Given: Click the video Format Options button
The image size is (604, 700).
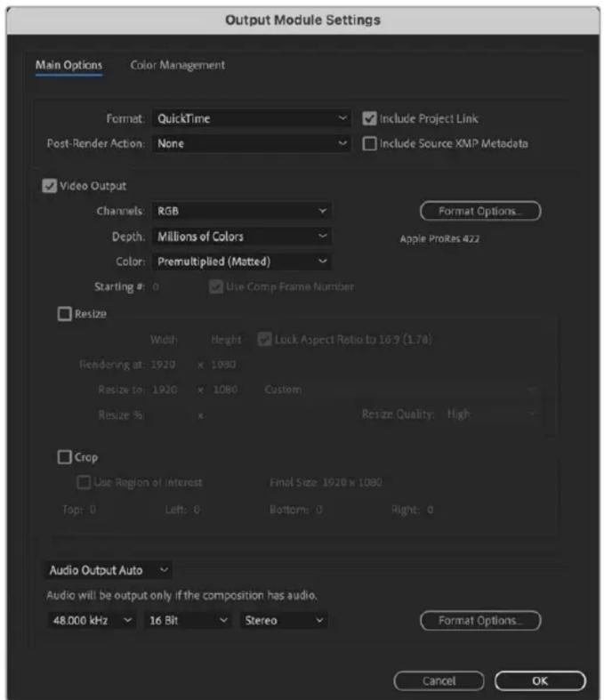Looking at the screenshot, I should [480, 211].
